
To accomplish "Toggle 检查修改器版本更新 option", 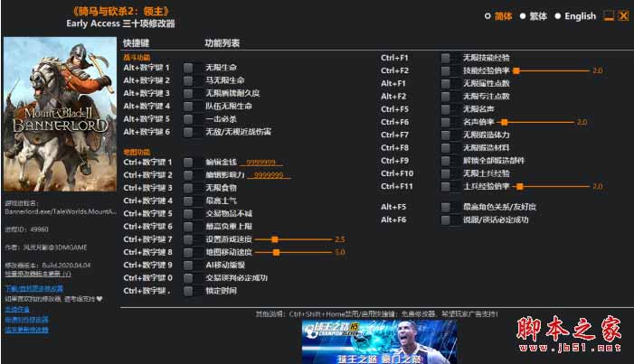I will click(38, 274).
